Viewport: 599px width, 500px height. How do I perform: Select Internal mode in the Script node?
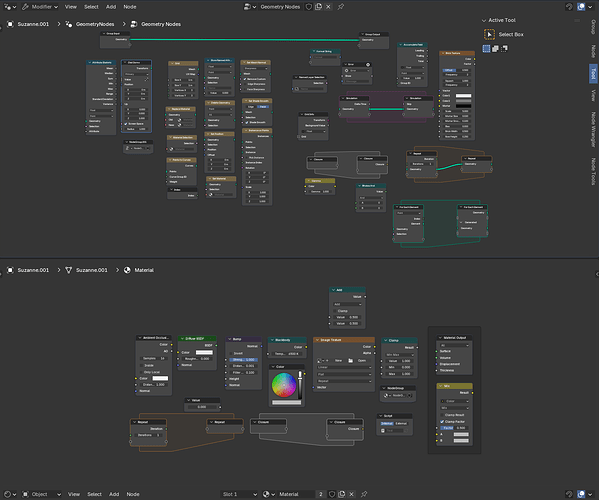pos(387,424)
